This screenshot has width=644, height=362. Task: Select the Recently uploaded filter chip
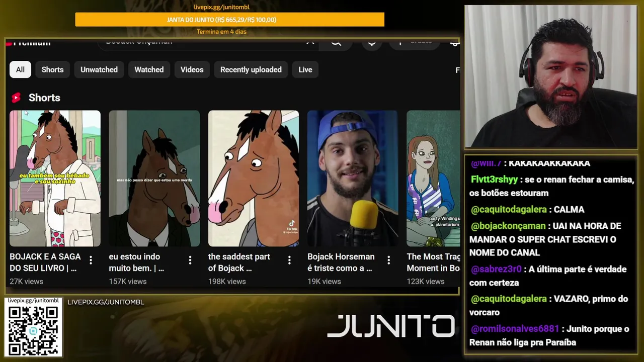pyautogui.click(x=251, y=69)
